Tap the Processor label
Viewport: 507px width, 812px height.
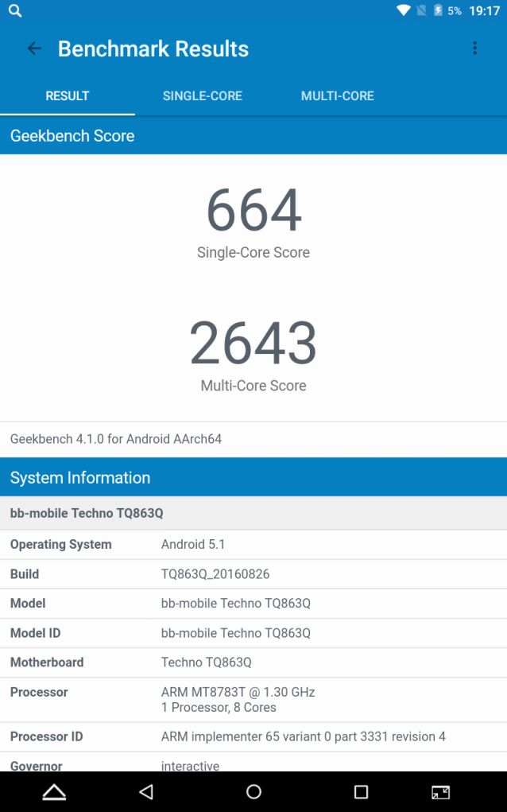point(39,692)
